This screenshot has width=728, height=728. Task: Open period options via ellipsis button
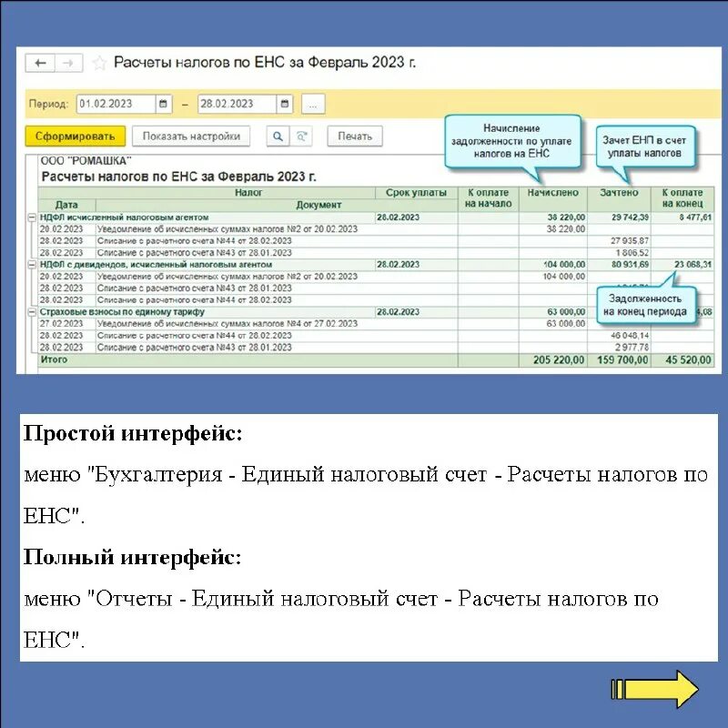pos(313,104)
